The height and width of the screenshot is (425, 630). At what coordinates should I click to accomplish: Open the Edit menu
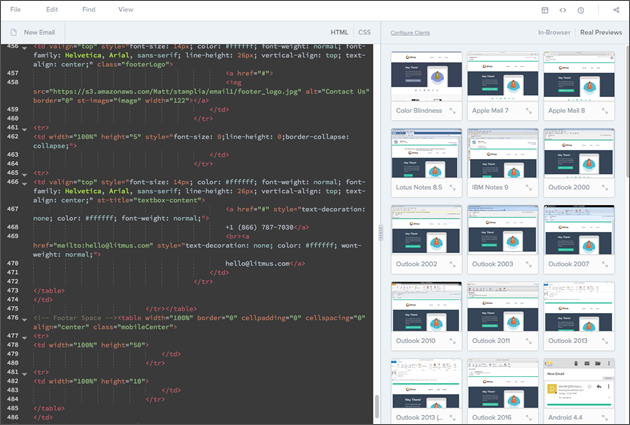pyautogui.click(x=52, y=9)
